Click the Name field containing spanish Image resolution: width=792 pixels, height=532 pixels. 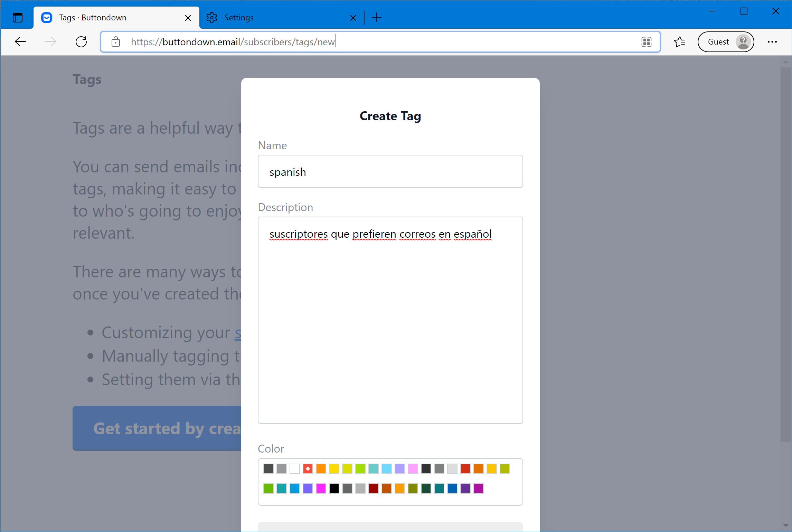390,172
